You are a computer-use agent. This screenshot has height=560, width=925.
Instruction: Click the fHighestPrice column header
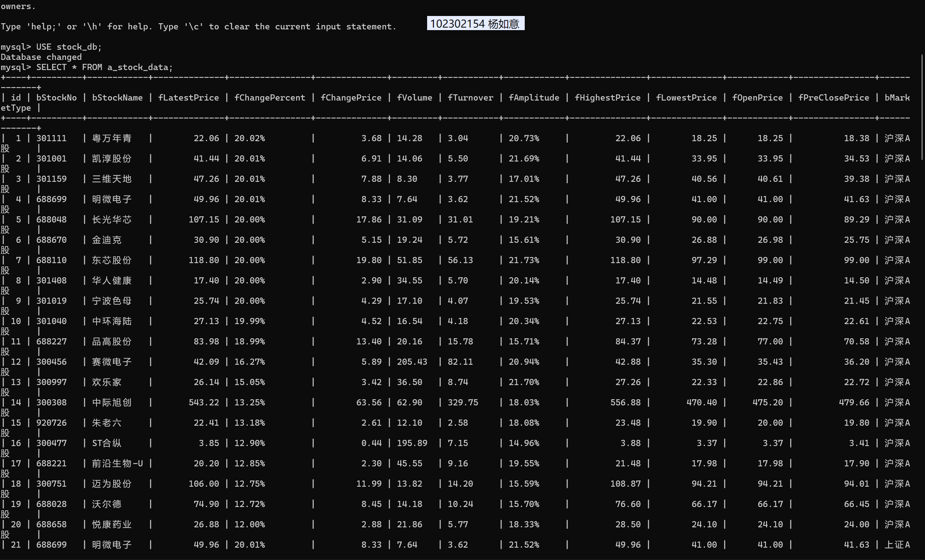click(607, 98)
